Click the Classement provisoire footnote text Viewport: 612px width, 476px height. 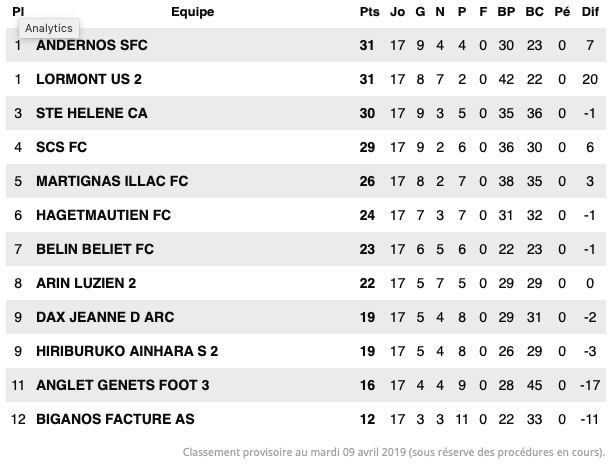[x=393, y=452]
